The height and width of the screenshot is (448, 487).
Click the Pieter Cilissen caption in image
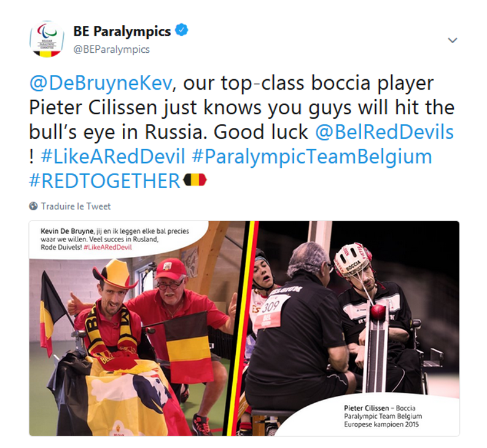pos(383,416)
